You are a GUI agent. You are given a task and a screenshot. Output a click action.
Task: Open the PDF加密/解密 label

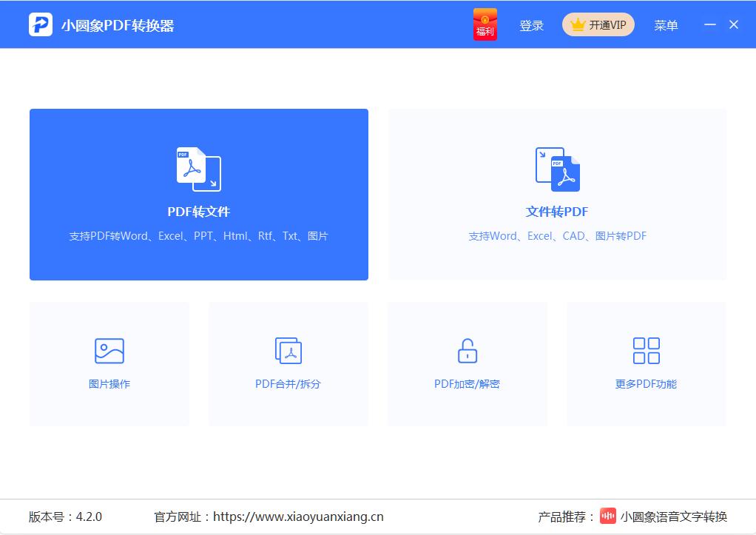coord(467,384)
